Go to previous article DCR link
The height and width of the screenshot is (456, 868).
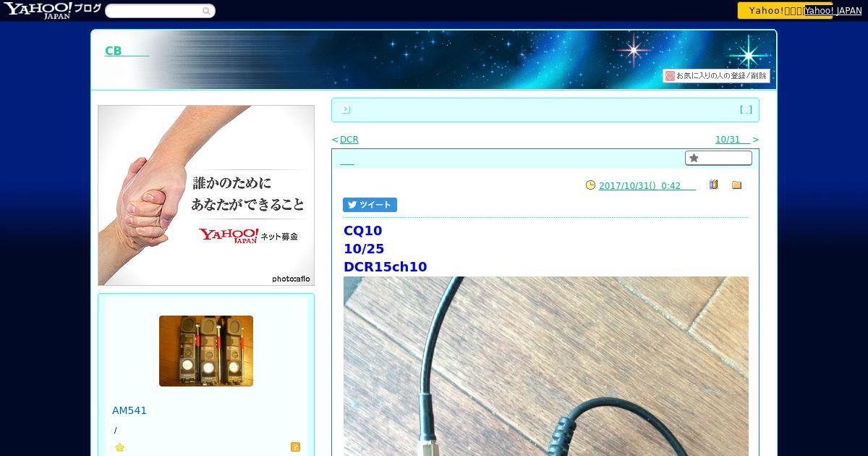[349, 140]
